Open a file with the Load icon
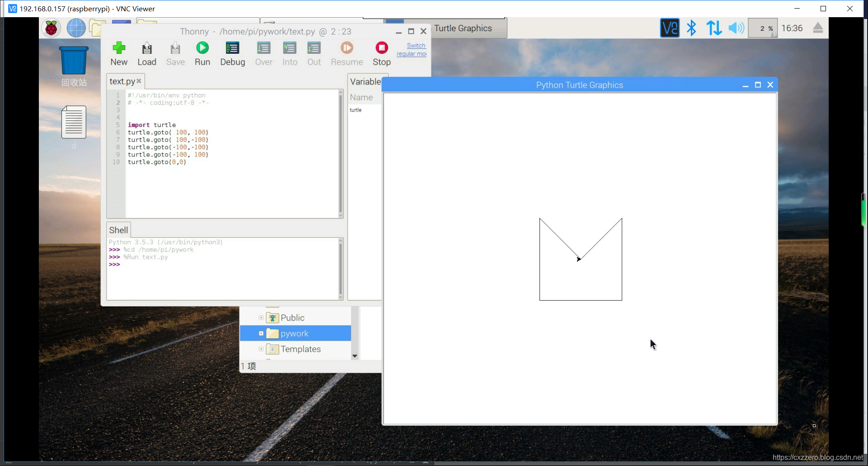The width and height of the screenshot is (868, 466). [x=147, y=48]
